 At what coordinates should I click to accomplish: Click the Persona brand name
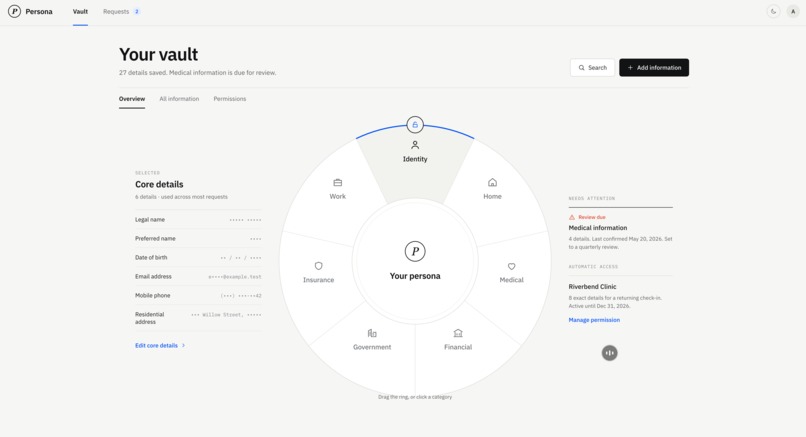tap(39, 11)
